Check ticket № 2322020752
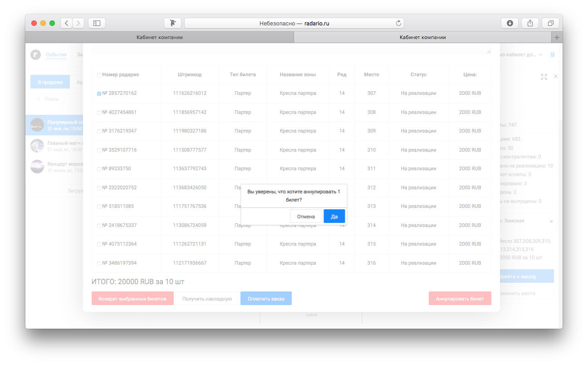 pyautogui.click(x=99, y=188)
